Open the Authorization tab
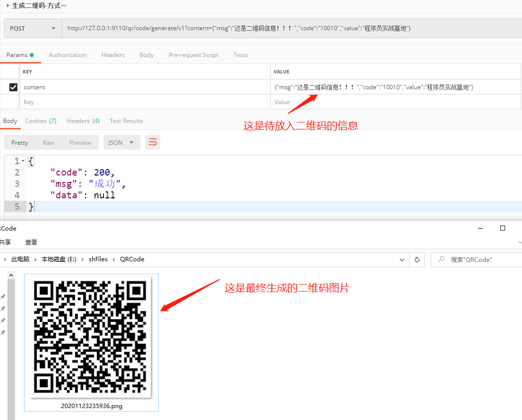 point(67,55)
